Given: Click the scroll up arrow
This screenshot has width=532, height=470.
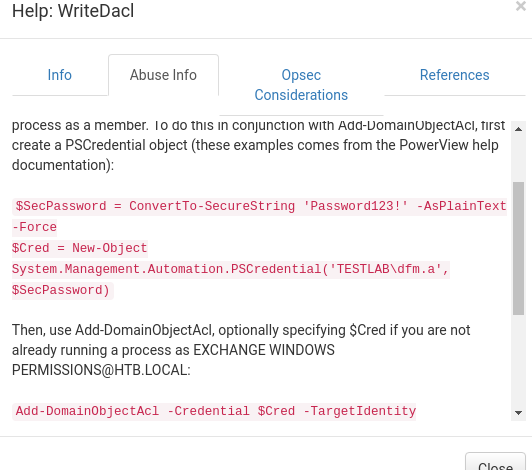Looking at the screenshot, I should point(518,129).
